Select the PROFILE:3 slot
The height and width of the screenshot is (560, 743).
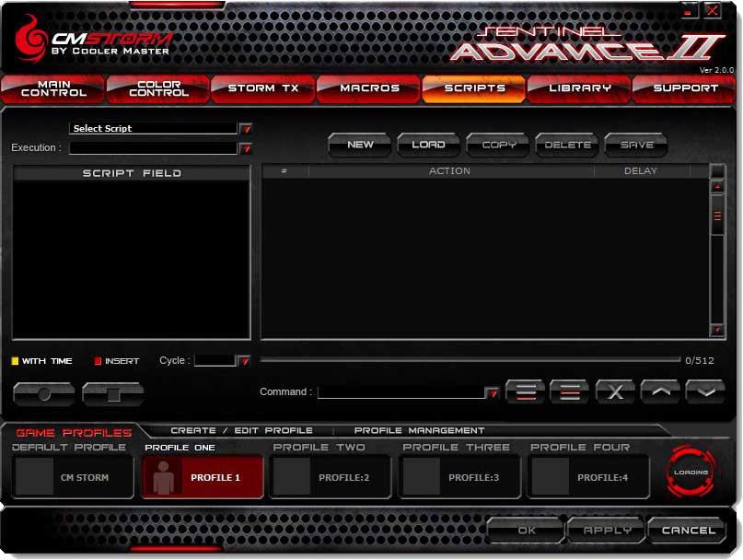tap(459, 476)
